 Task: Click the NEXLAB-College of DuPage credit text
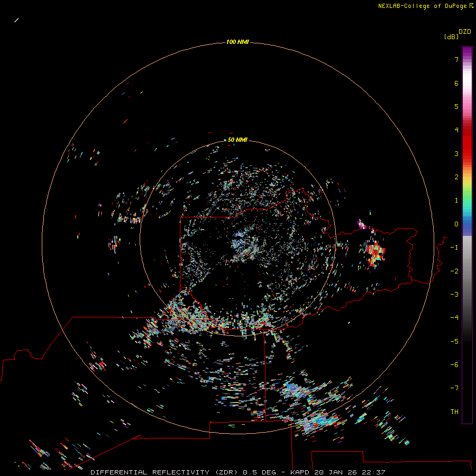tap(422, 6)
